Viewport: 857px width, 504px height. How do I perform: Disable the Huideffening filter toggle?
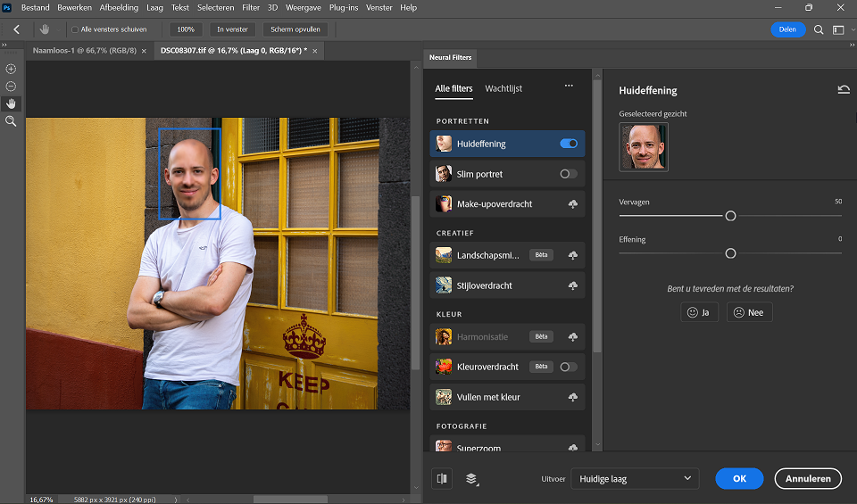568,144
